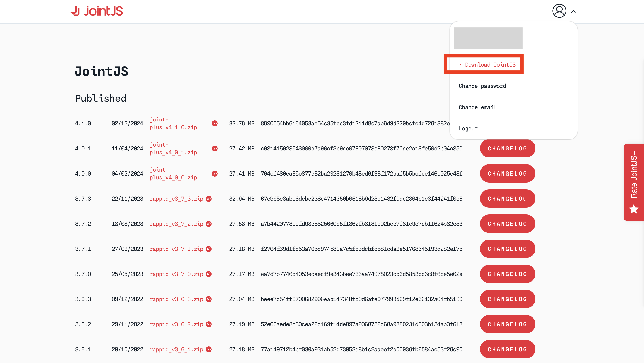Click code icon next to rappid_v3_7_0.zip
This screenshot has height=363, width=644.
(209, 274)
